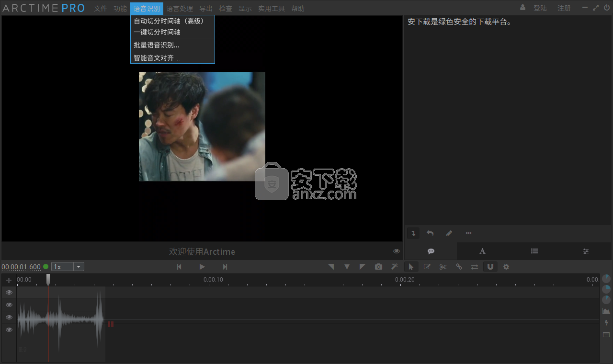Screen dimensions: 613x364
Task: Toggle visibility eye of the third track
Action: pyautogui.click(x=9, y=317)
